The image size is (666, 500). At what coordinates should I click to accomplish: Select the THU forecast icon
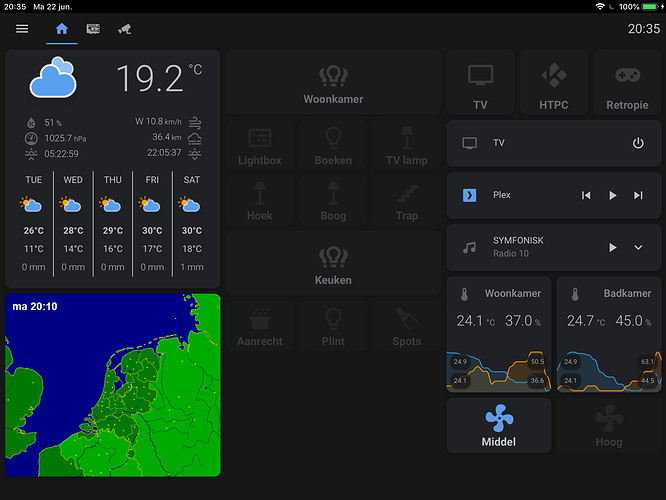click(x=110, y=205)
